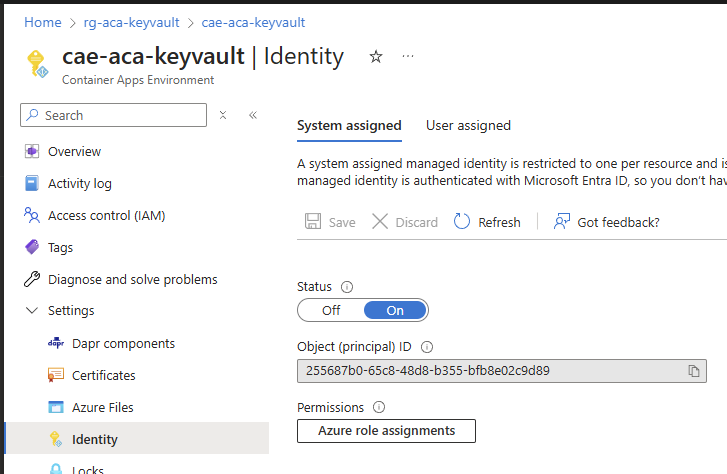This screenshot has height=474, width=727.
Task: Click the Activity log book icon
Action: (x=32, y=183)
